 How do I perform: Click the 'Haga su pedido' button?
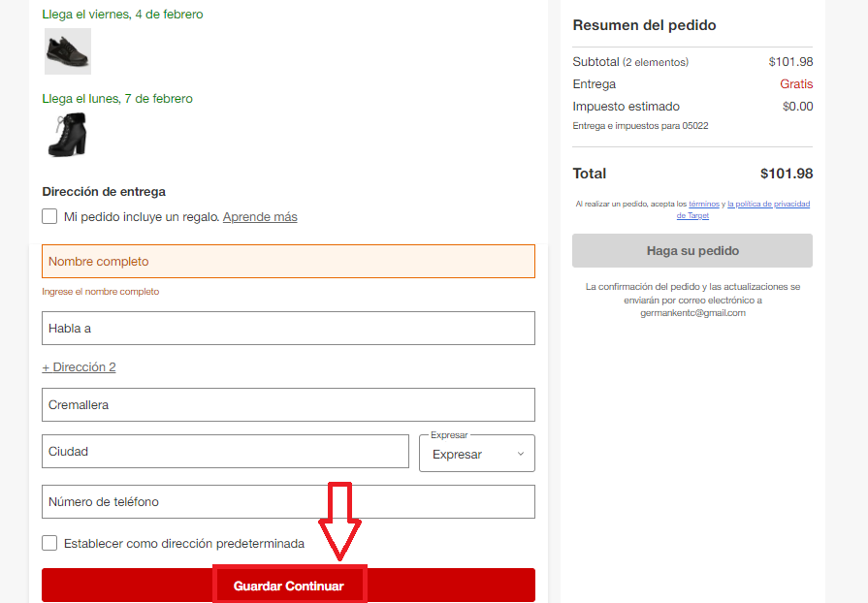coord(692,251)
